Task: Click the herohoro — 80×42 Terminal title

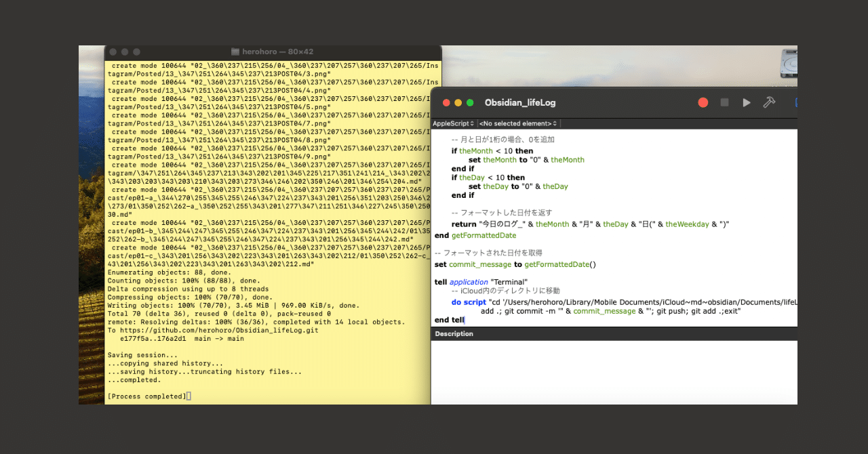Action: [278, 51]
